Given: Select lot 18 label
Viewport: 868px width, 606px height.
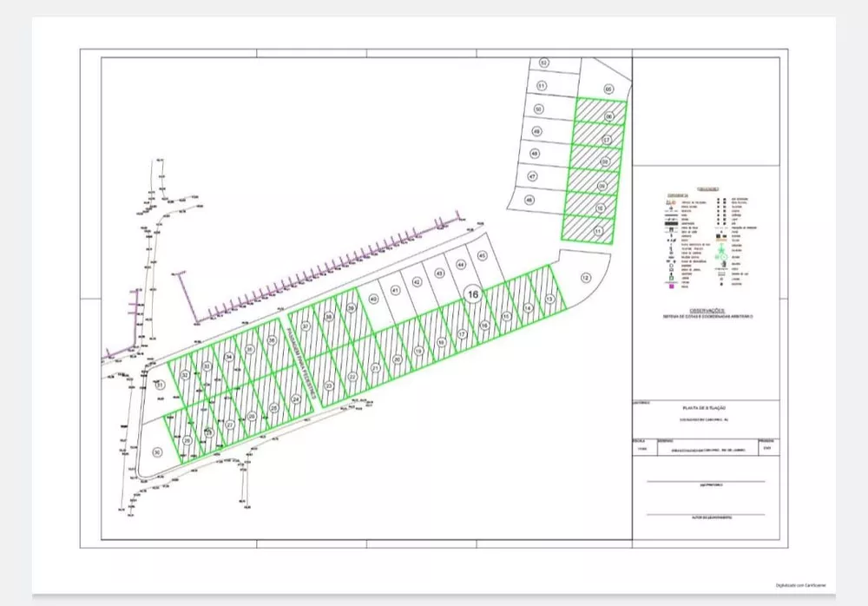Looking at the screenshot, I should pyautogui.click(x=441, y=342).
